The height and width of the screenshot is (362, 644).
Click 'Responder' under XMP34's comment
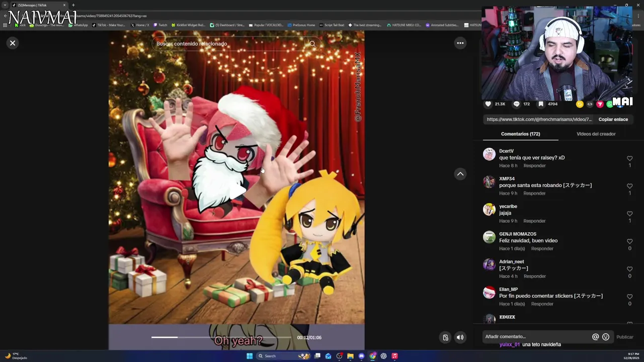[x=534, y=193]
